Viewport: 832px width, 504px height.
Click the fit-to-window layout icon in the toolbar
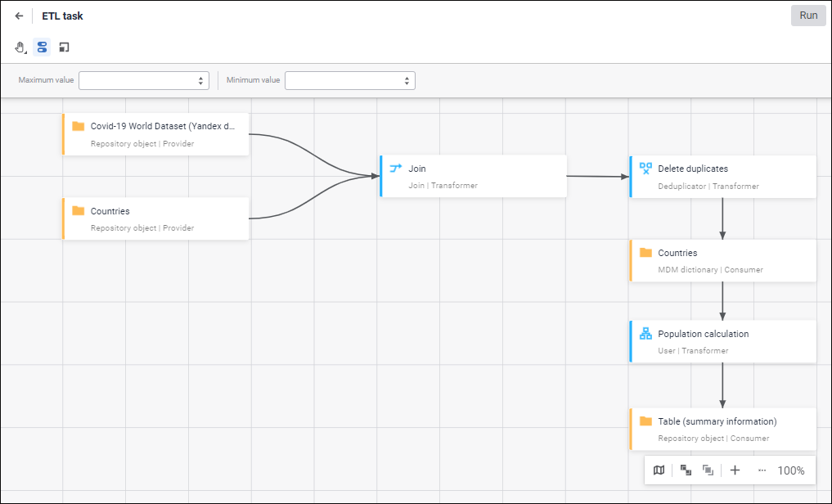coord(64,47)
